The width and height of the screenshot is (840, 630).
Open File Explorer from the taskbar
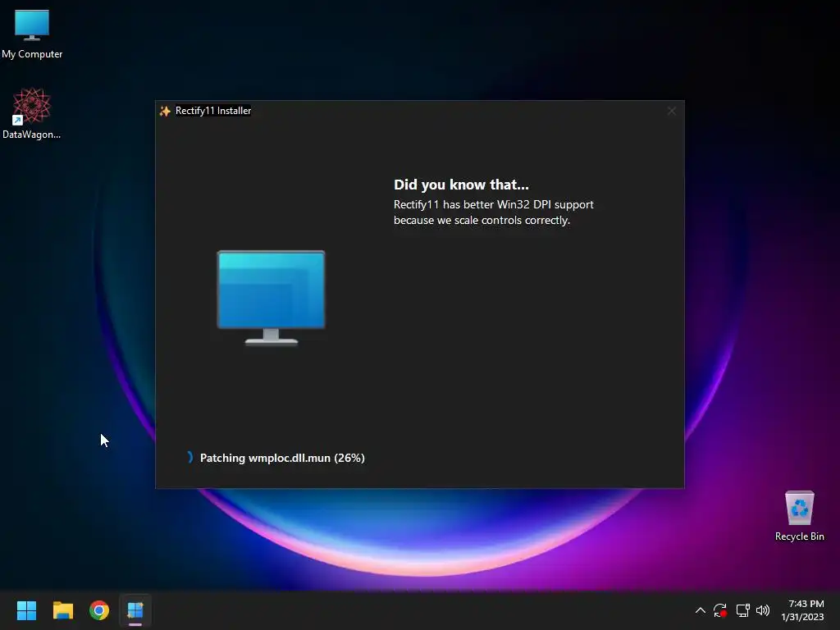pos(62,610)
